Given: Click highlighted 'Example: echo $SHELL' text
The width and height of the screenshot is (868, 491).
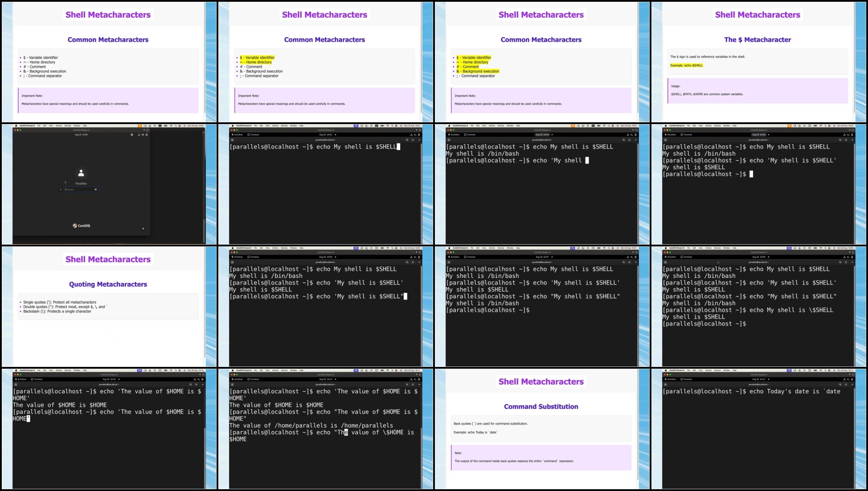Looking at the screenshot, I should 687,65.
